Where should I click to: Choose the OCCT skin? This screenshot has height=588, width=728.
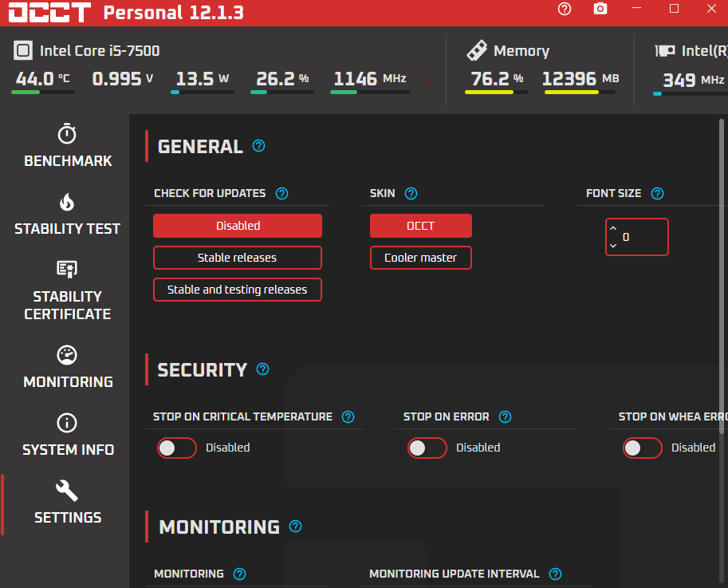[421, 226]
